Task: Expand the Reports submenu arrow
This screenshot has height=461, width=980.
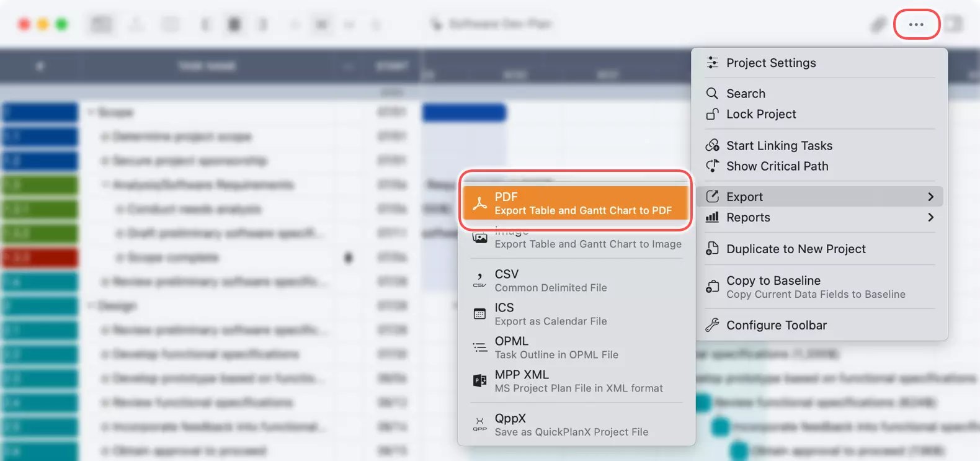Action: [x=930, y=217]
